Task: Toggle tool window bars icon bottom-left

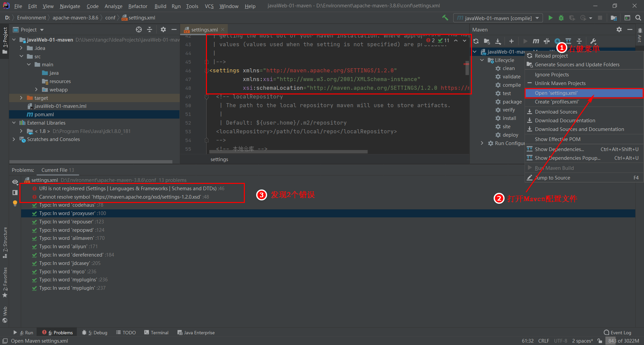Action: click(5, 341)
